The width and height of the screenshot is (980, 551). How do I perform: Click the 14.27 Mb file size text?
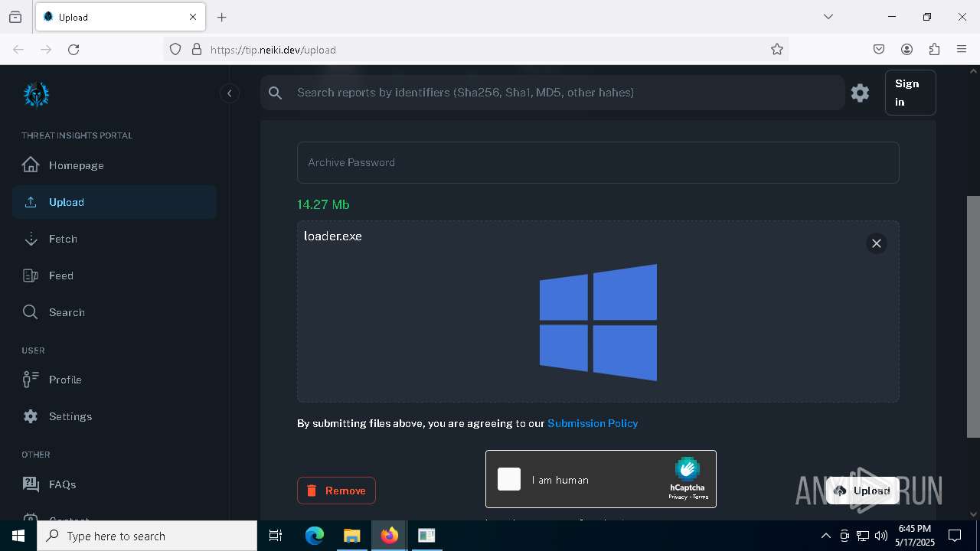[x=323, y=204]
